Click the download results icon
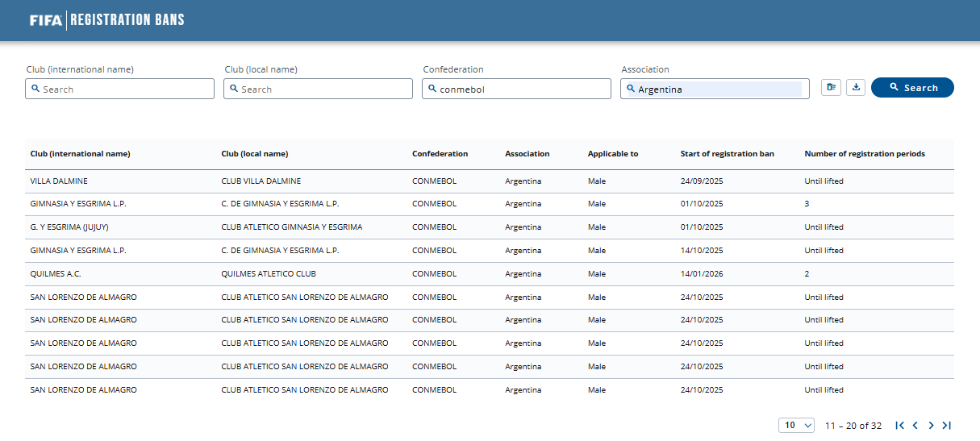The width and height of the screenshot is (980, 441). pyautogui.click(x=856, y=87)
